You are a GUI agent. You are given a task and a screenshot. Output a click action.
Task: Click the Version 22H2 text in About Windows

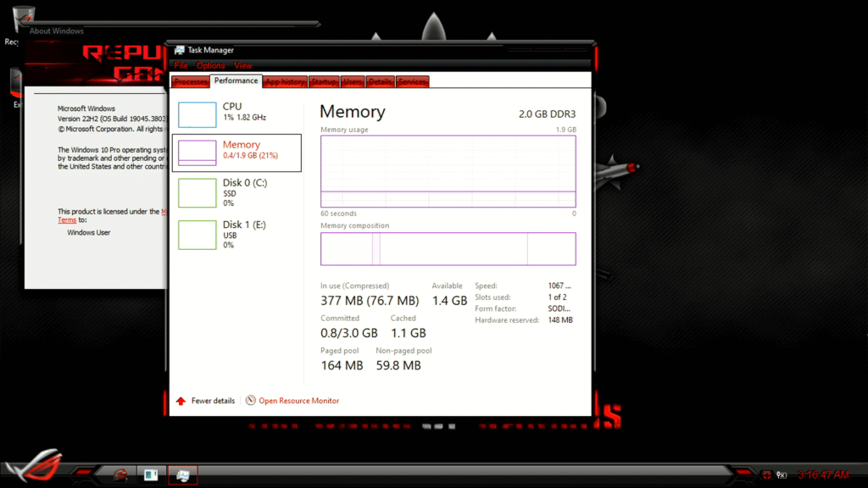[x=111, y=119]
